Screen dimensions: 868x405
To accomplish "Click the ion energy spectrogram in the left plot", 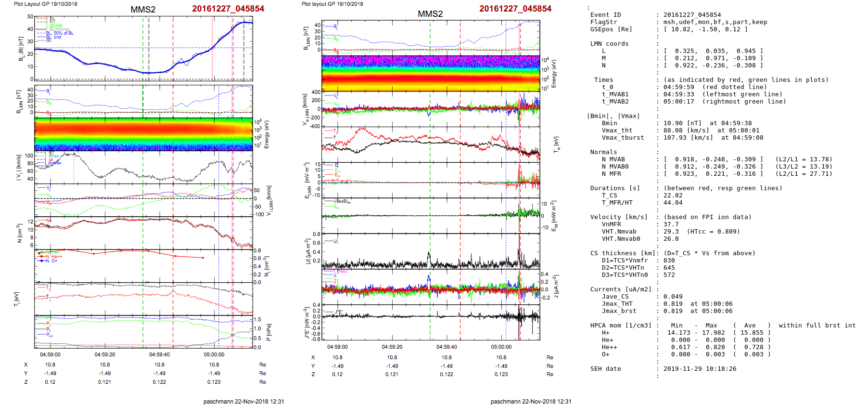I will (143, 134).
